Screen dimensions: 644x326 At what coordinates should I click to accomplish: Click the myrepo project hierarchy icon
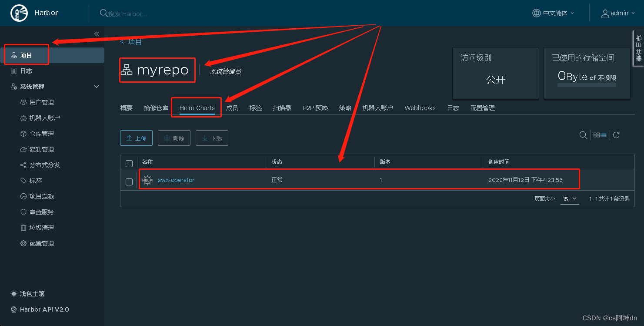(x=127, y=70)
